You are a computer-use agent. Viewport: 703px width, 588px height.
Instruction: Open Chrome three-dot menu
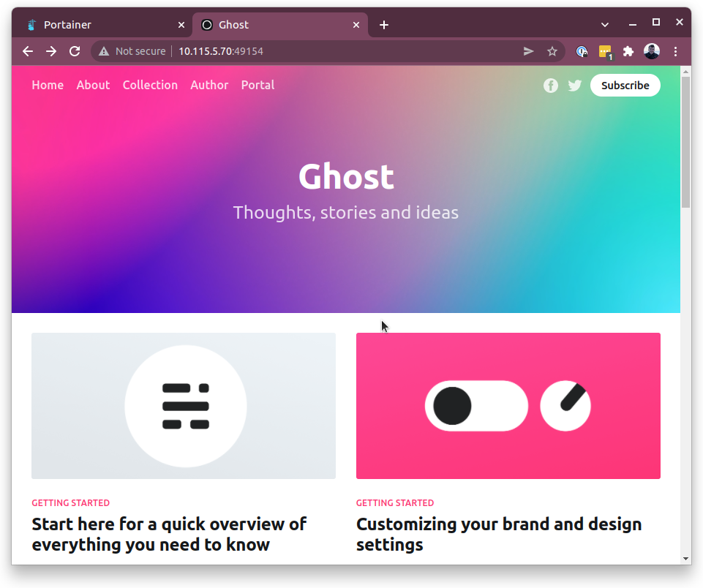[676, 51]
